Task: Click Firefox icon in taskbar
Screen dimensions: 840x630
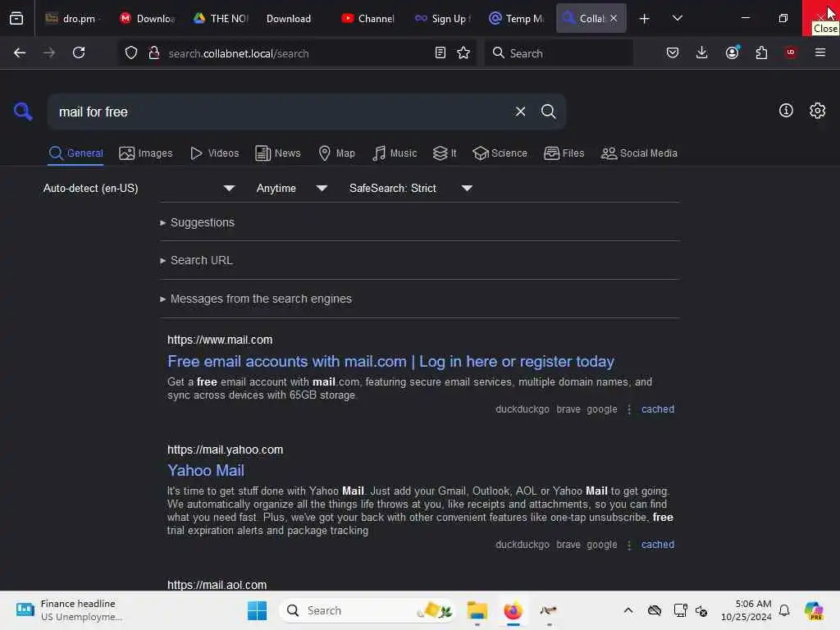Action: coord(513,610)
